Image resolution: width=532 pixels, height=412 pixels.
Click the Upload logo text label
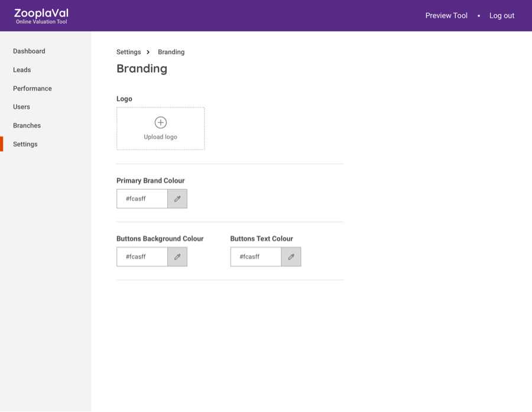tap(160, 137)
